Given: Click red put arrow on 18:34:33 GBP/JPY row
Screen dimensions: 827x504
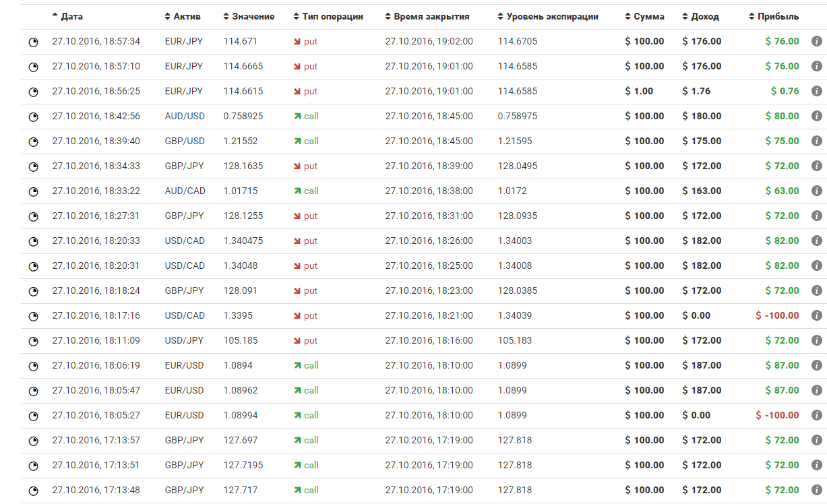Looking at the screenshot, I should point(297,166).
